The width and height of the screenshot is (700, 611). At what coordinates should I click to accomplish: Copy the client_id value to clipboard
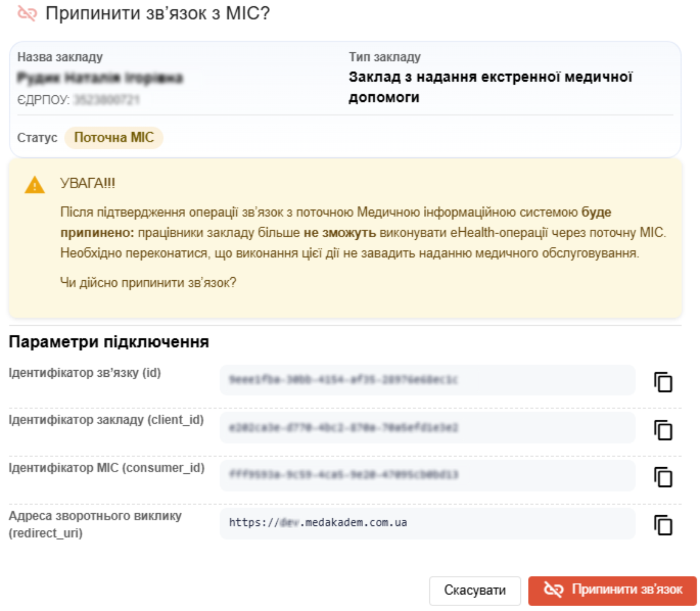tap(663, 430)
